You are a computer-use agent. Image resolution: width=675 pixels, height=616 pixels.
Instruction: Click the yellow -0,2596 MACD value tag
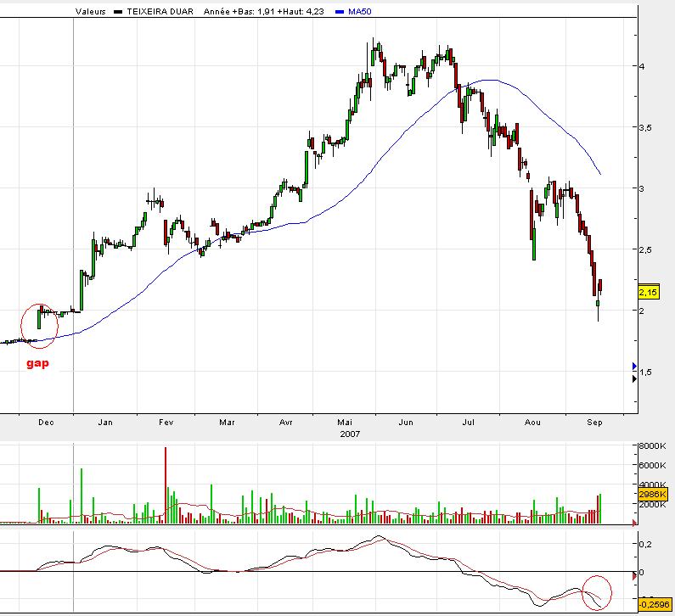coord(654,604)
